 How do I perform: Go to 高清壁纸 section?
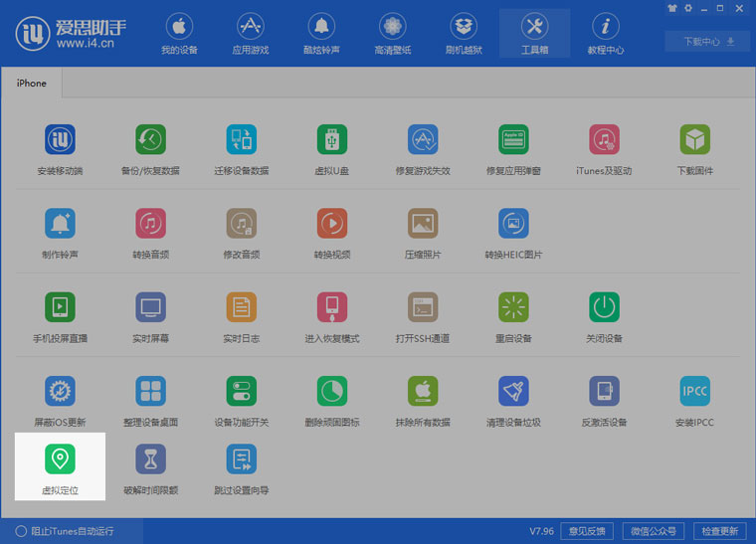393,33
